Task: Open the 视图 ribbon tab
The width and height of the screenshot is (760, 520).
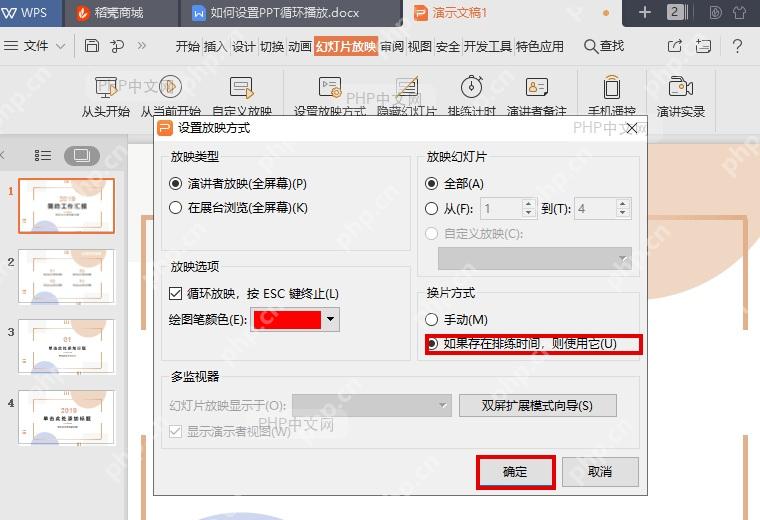Action: (x=419, y=47)
